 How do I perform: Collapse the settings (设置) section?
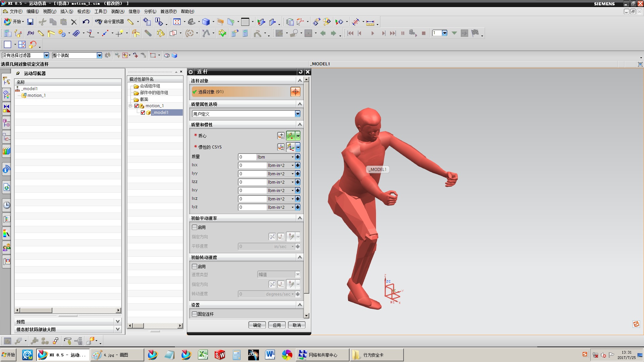point(300,305)
